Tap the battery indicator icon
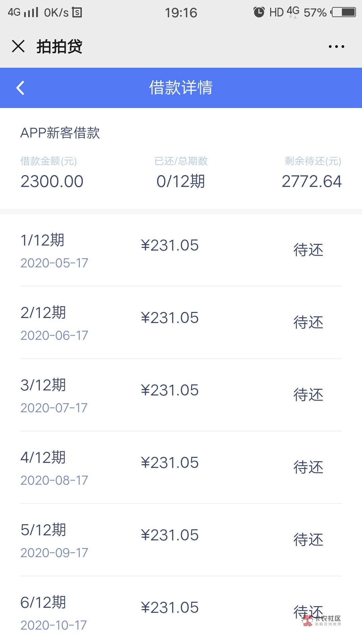 (344, 12)
